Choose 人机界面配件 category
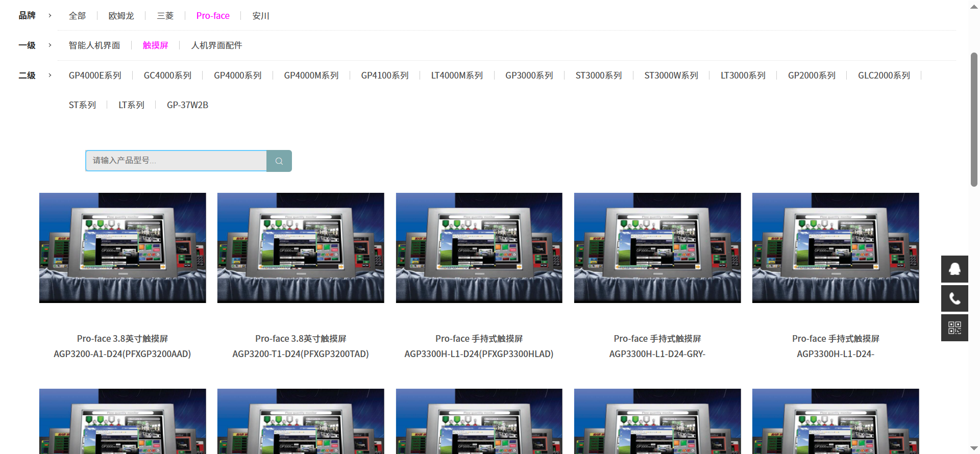980x454 pixels. (x=216, y=45)
